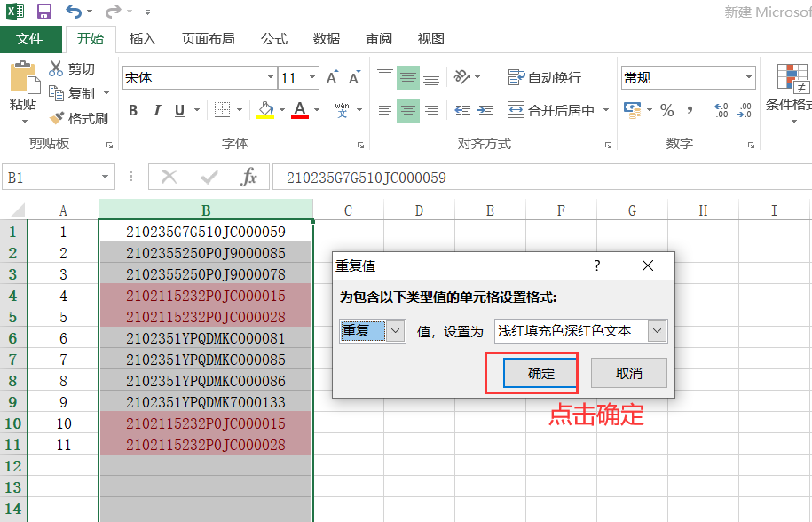Click the increase decimal places icon
Image resolution: width=812 pixels, height=522 pixels.
click(721, 110)
